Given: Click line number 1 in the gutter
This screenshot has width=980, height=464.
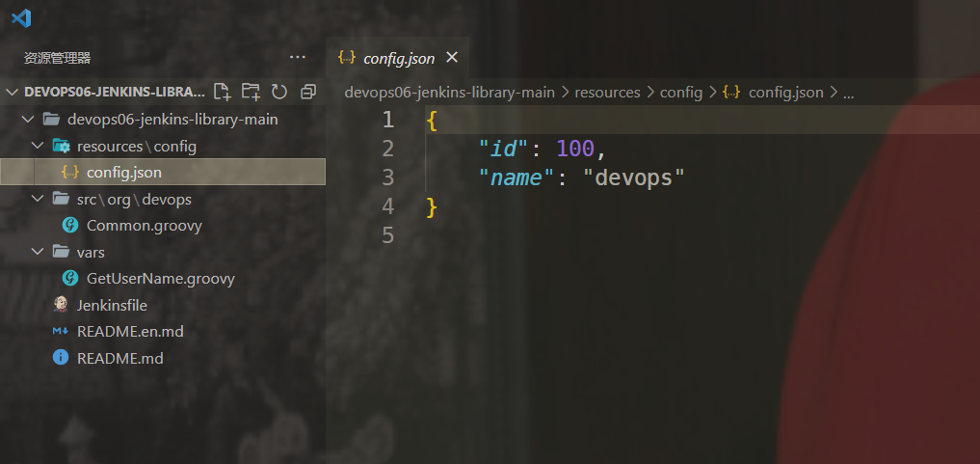Looking at the screenshot, I should tap(388, 120).
